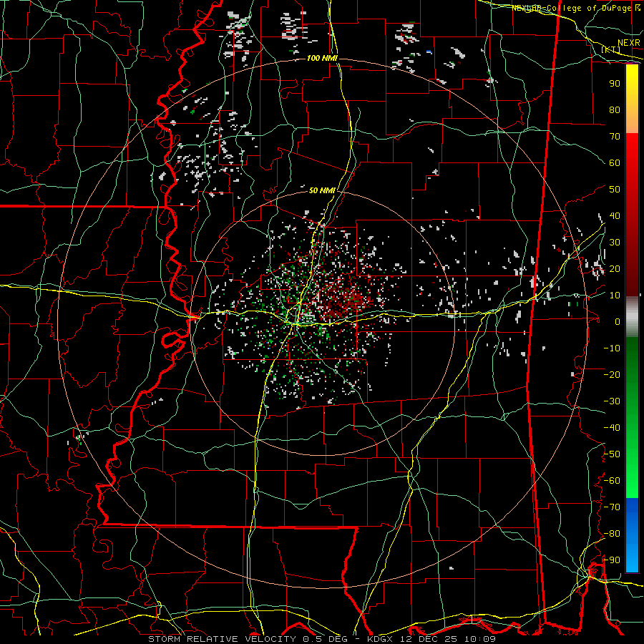
Task: Click the "NEXR" label above the scale
Action: [628, 43]
